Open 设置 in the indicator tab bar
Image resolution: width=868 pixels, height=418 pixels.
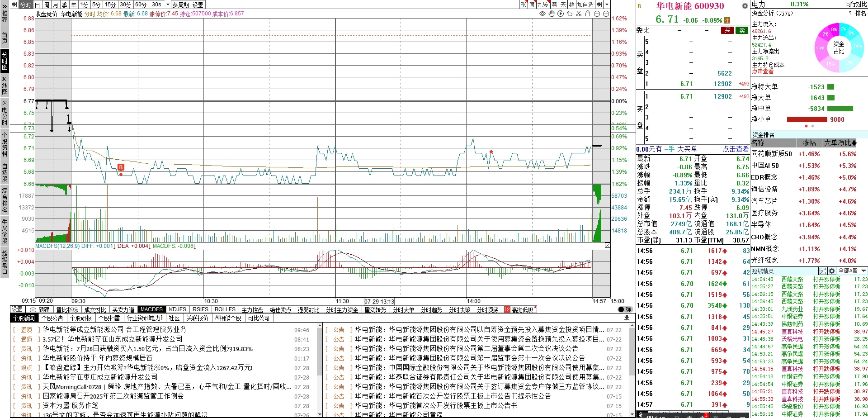(17, 309)
